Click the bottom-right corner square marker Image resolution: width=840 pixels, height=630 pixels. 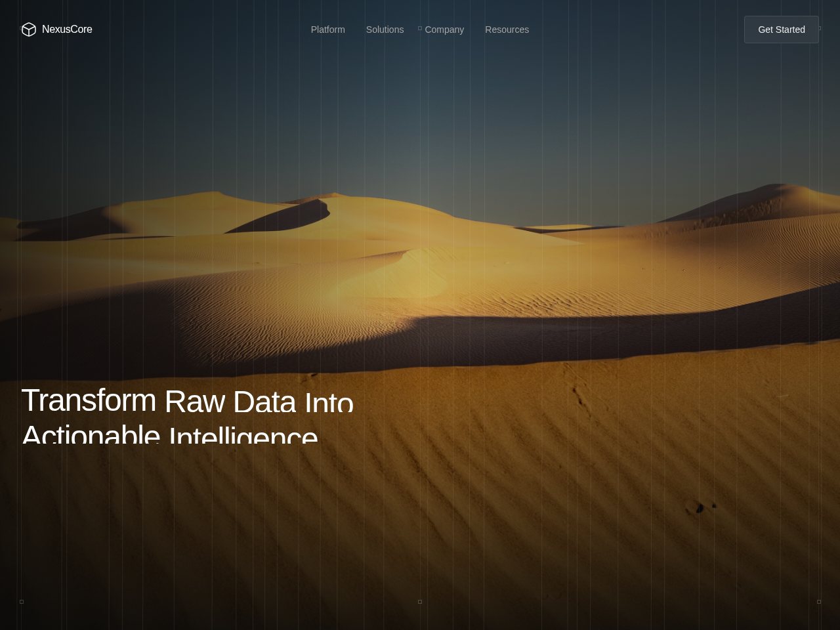(x=818, y=602)
